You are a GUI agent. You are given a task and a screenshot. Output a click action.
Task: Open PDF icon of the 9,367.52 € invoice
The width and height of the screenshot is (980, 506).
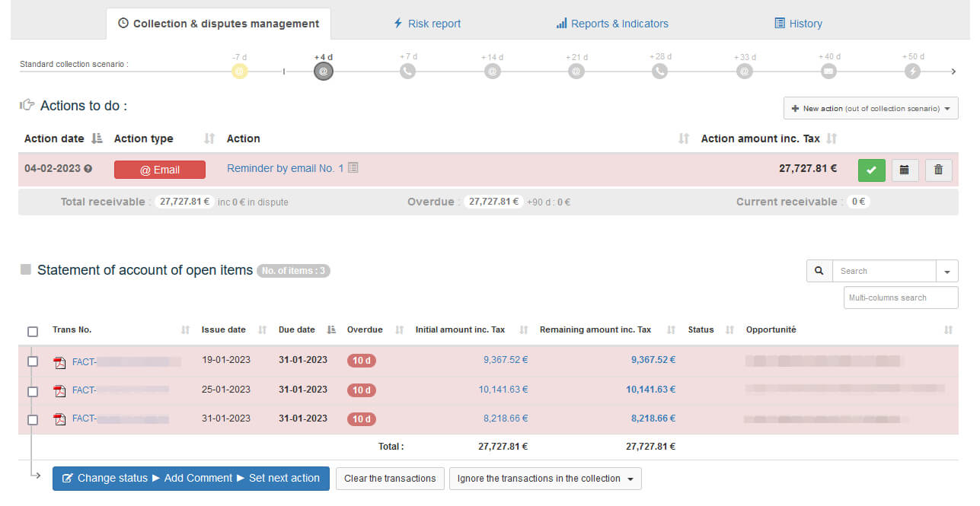[x=59, y=362]
